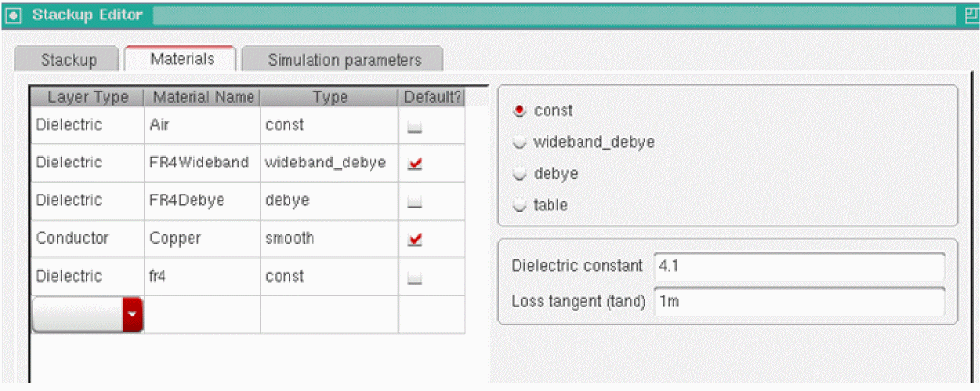Select the debye radio option
The height and width of the screenshot is (391, 980).
pos(520,174)
